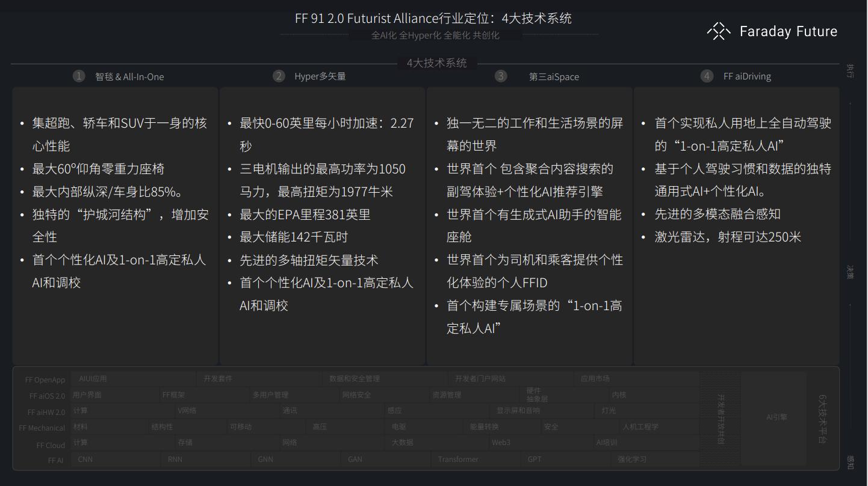Select badge 3 for 第三aiSpace
This screenshot has width=868, height=486.
(500, 76)
